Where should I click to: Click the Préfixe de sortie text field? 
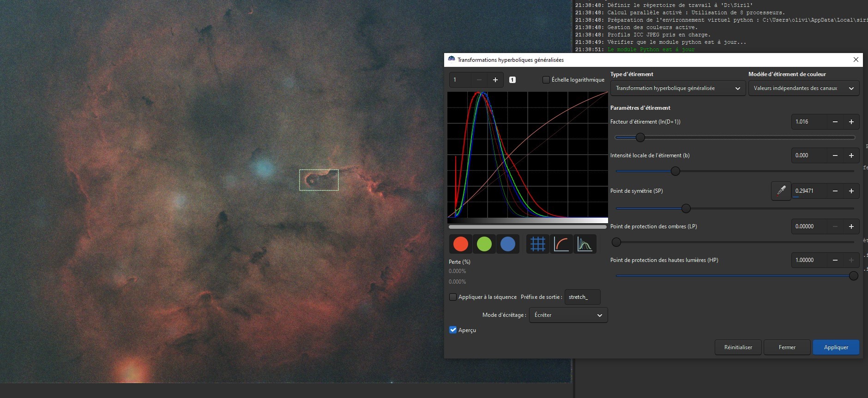coord(582,297)
